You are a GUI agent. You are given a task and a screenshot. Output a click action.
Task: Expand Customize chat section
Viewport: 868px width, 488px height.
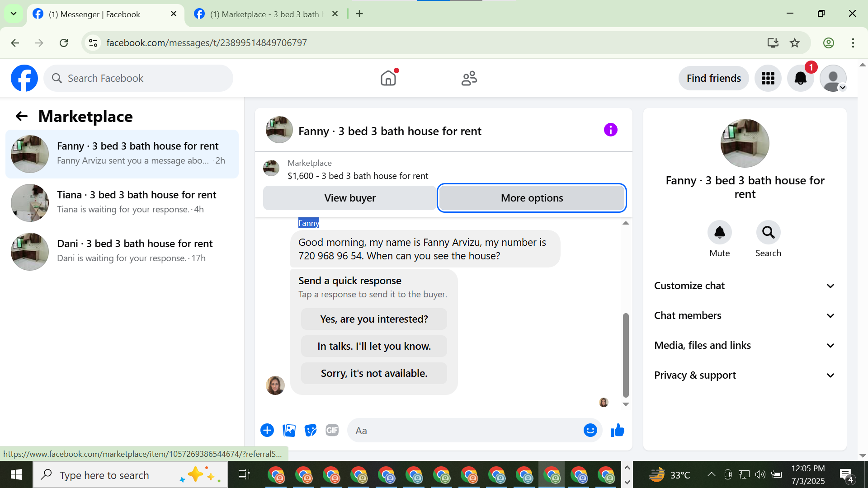click(745, 286)
